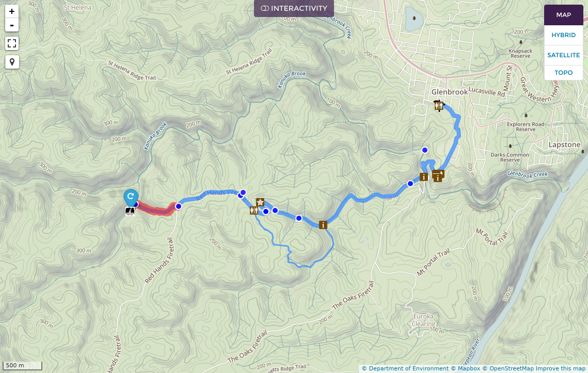
Task: Zoom in with the plus button
Action: coord(12,11)
